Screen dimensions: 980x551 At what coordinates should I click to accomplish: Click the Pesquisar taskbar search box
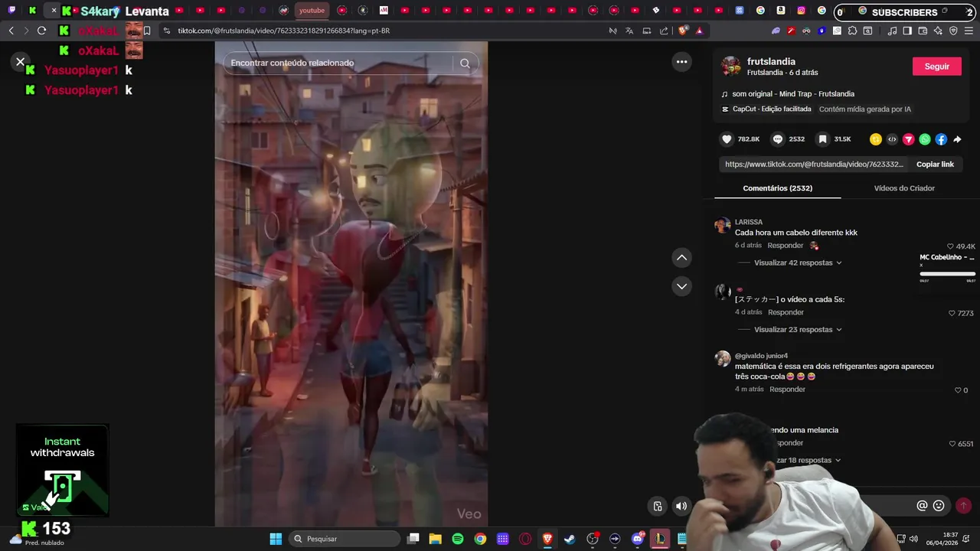click(345, 539)
